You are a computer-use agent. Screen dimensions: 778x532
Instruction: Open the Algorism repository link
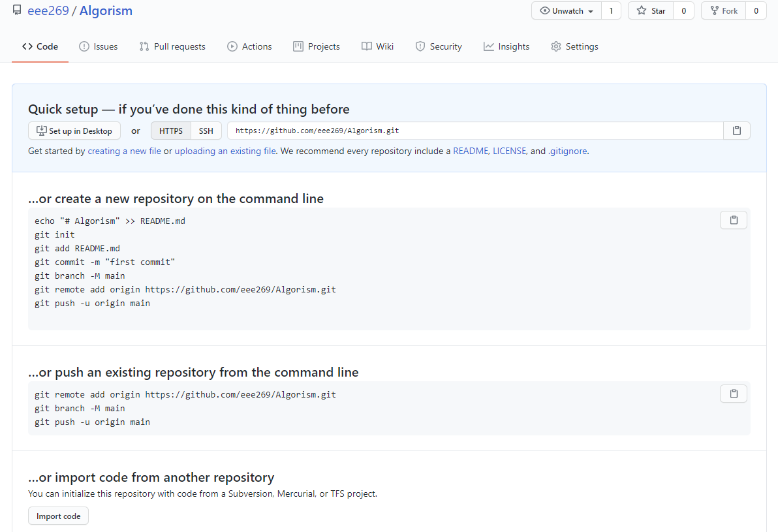coord(106,10)
